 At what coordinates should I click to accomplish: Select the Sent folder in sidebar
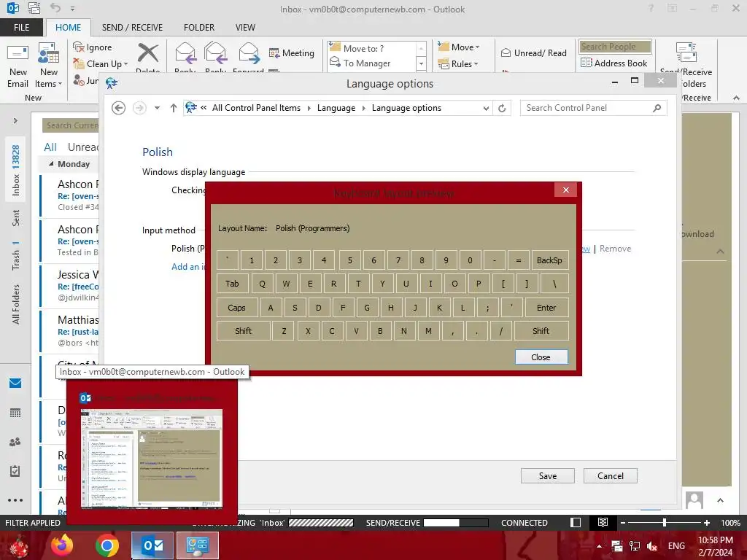point(16,217)
